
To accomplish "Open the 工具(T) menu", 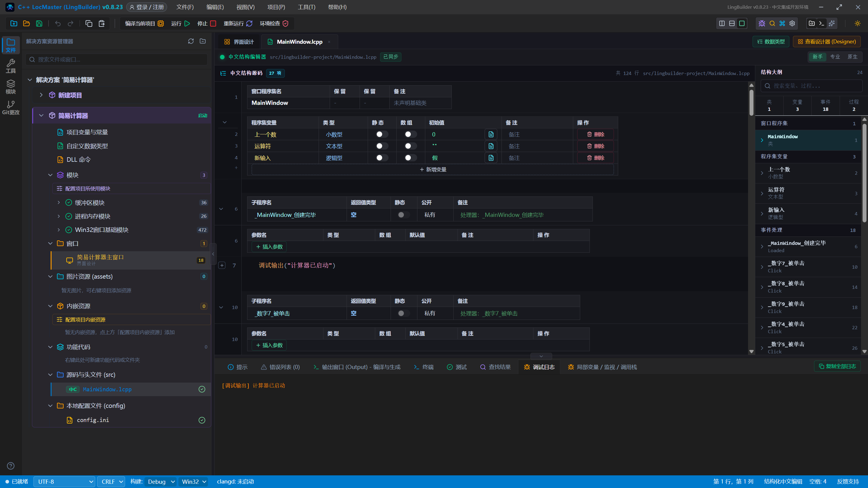I will (306, 7).
